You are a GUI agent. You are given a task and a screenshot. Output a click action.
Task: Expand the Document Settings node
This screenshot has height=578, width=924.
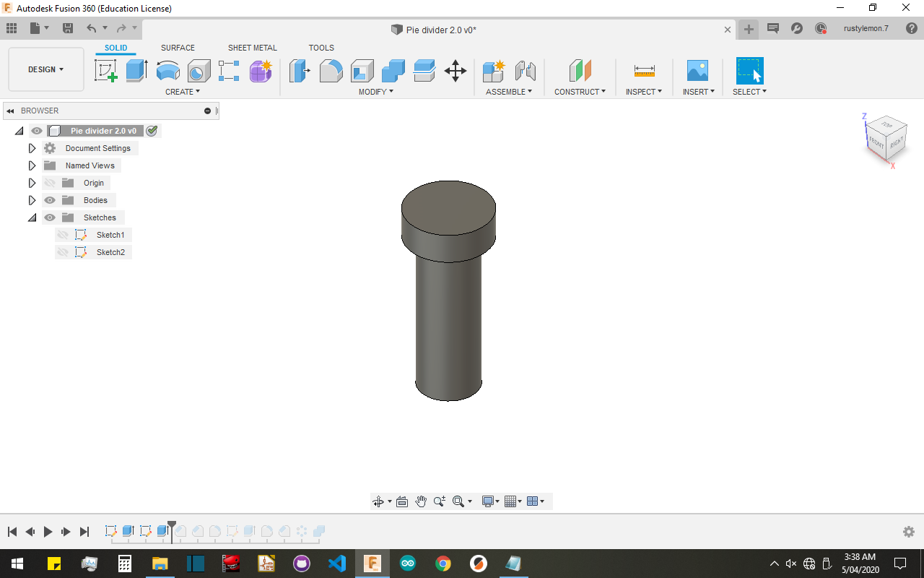click(x=32, y=148)
